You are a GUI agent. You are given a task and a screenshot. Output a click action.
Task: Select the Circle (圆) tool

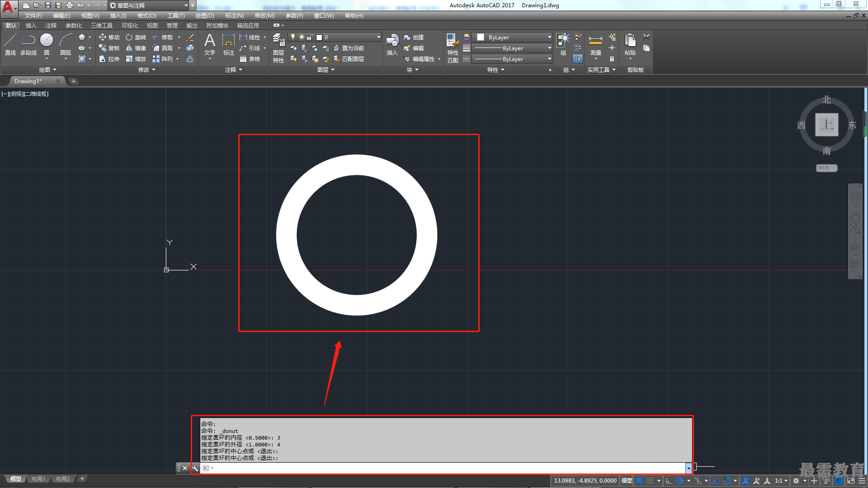(x=47, y=44)
